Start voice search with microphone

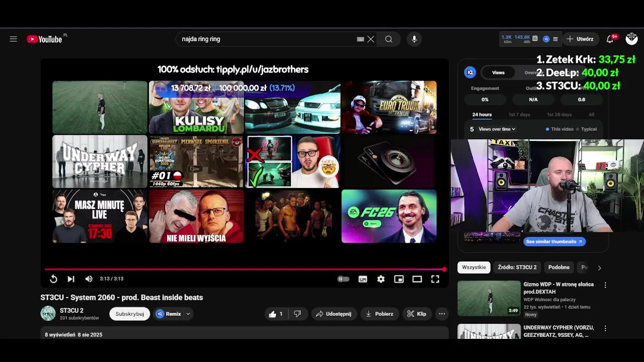[414, 39]
